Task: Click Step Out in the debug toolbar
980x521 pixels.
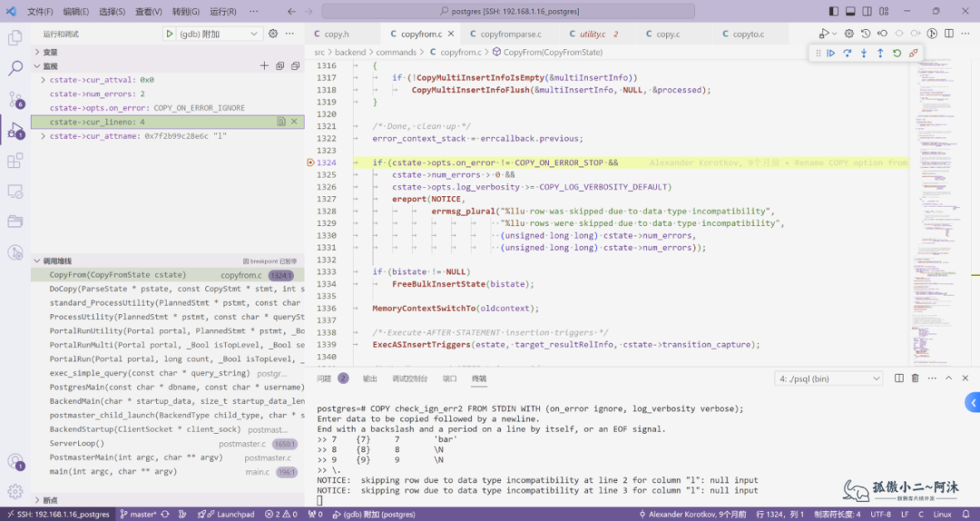Action: tap(879, 54)
